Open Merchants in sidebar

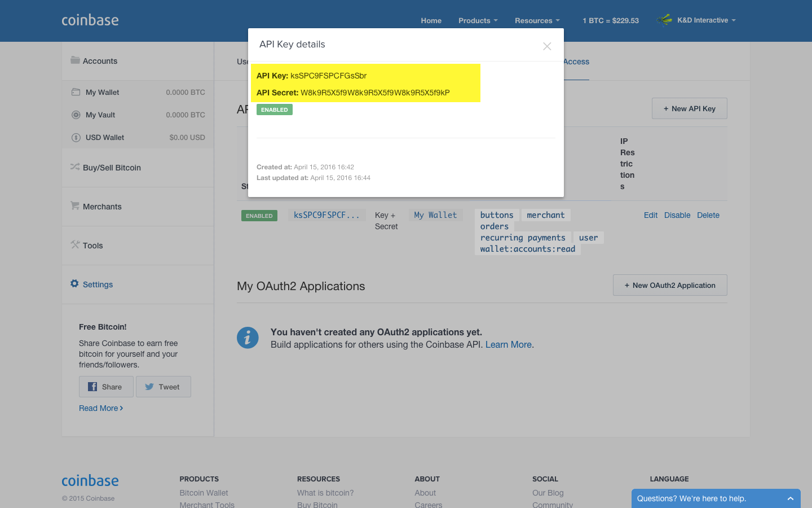[138, 207]
